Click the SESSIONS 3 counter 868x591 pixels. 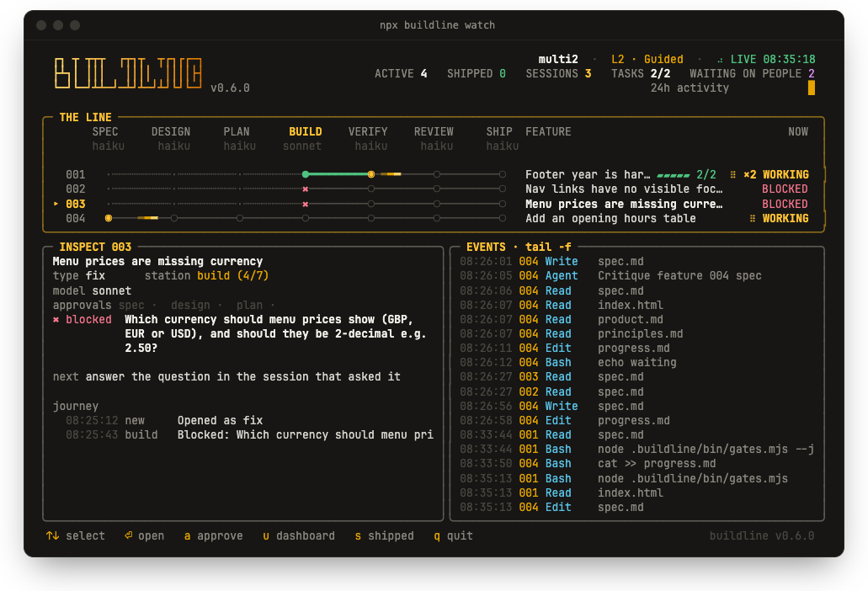[558, 73]
